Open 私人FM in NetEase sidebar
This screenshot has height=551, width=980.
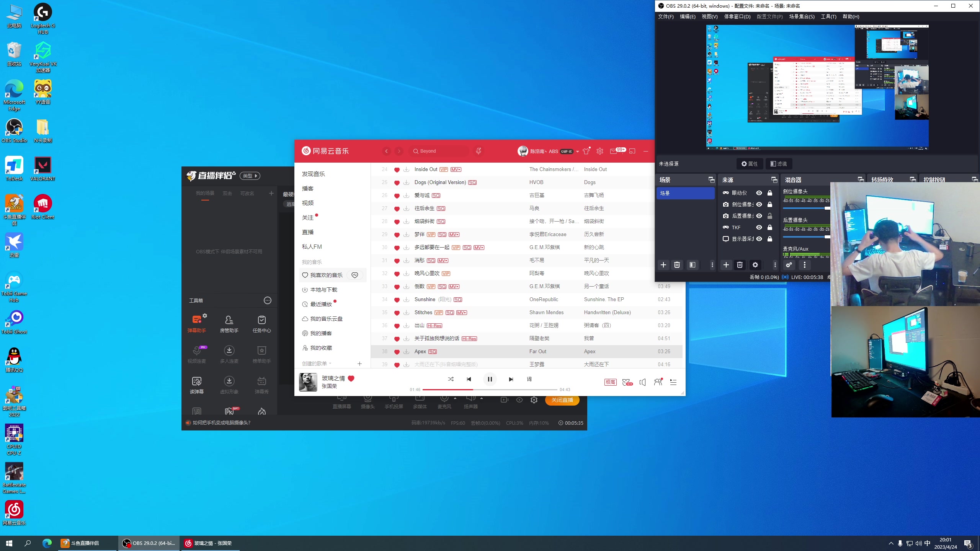coord(312,247)
